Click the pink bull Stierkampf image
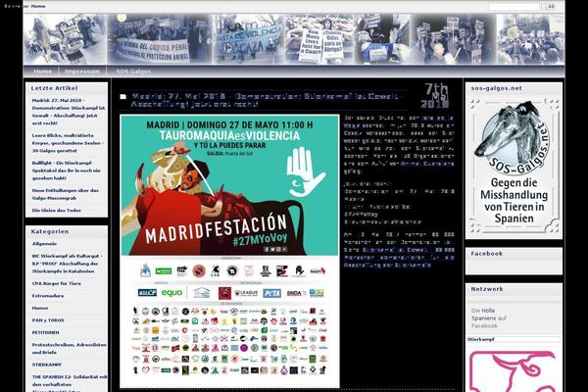Viewport: 588px width, 392px height. [514, 371]
